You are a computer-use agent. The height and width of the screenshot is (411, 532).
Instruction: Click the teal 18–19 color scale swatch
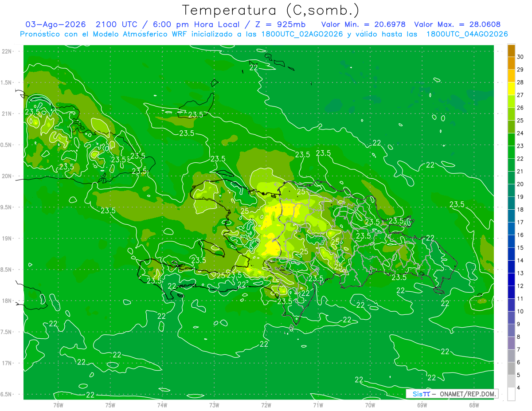pyautogui.click(x=511, y=203)
